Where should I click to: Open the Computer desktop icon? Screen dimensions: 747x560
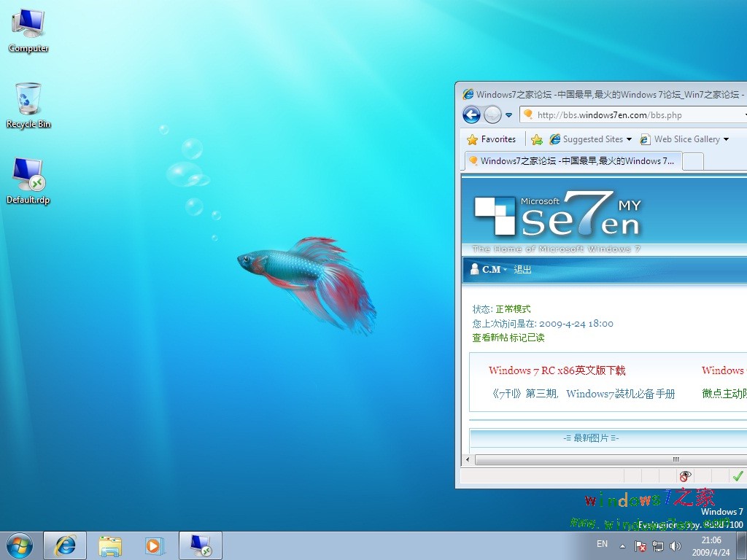coord(28,31)
